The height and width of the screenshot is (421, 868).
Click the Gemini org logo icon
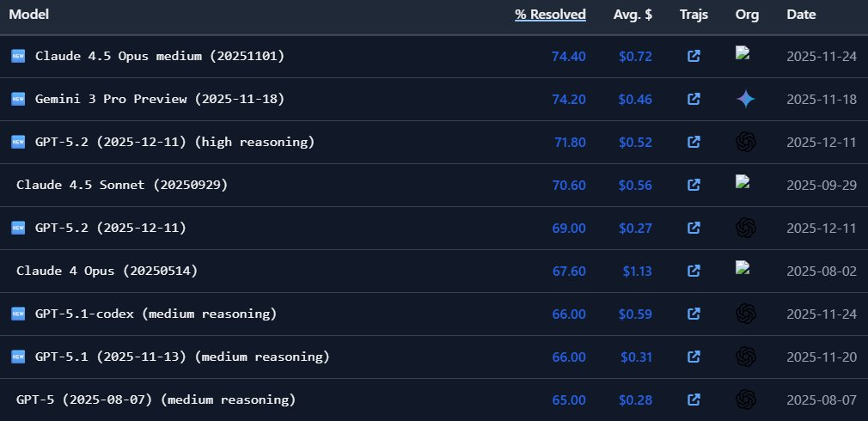click(x=745, y=100)
